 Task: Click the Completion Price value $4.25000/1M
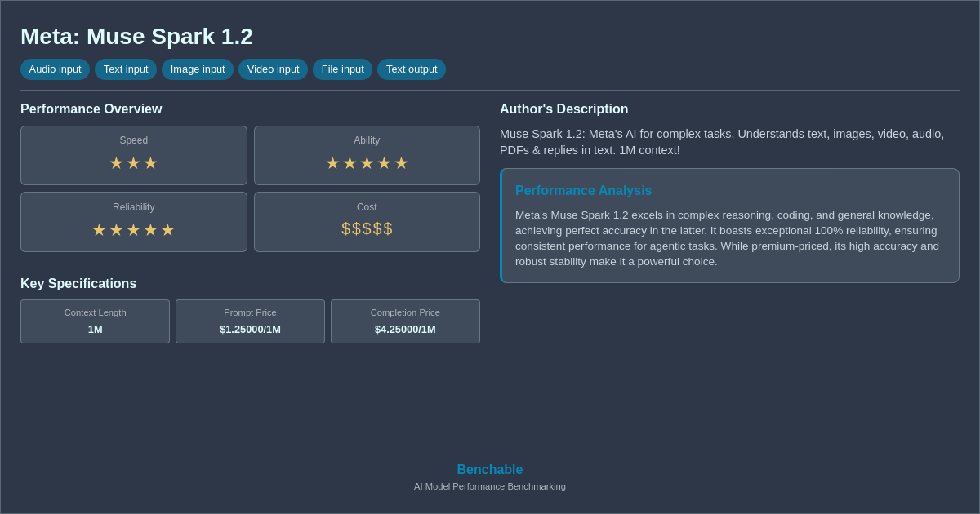tap(405, 330)
